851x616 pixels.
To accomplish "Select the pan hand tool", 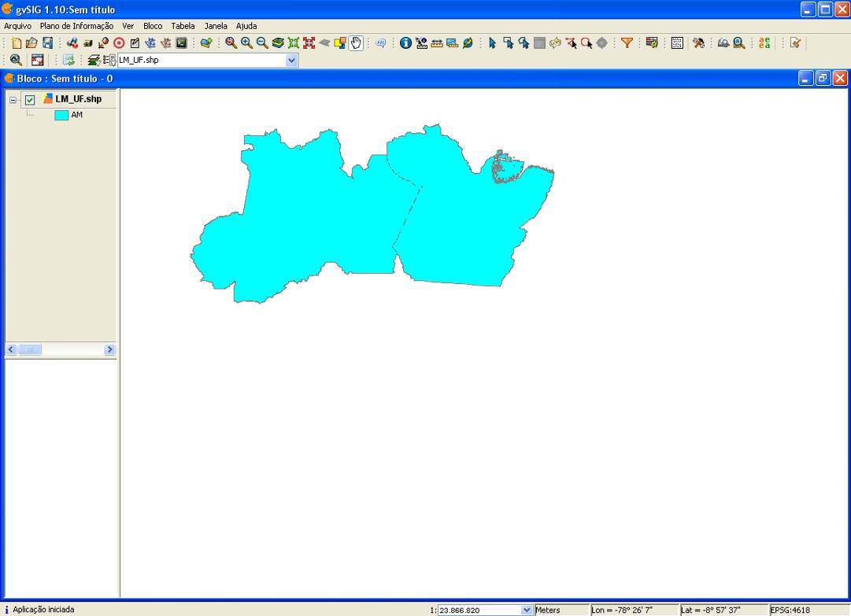I will tap(356, 42).
